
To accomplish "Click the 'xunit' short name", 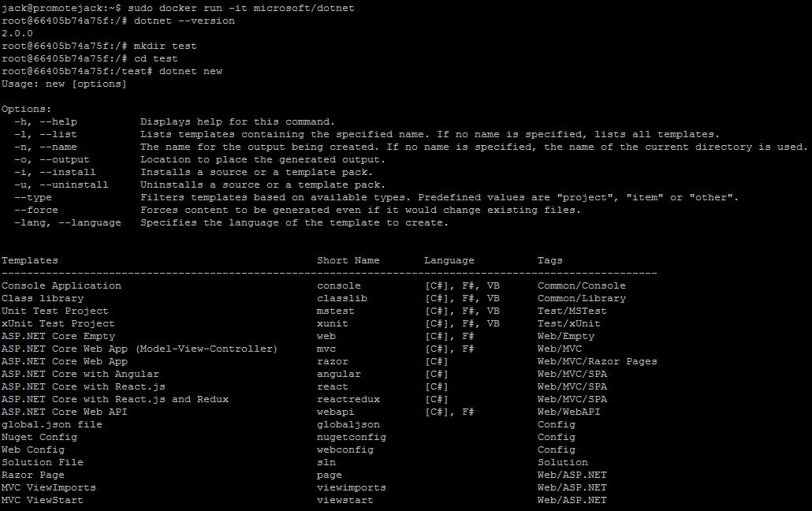I will click(333, 323).
